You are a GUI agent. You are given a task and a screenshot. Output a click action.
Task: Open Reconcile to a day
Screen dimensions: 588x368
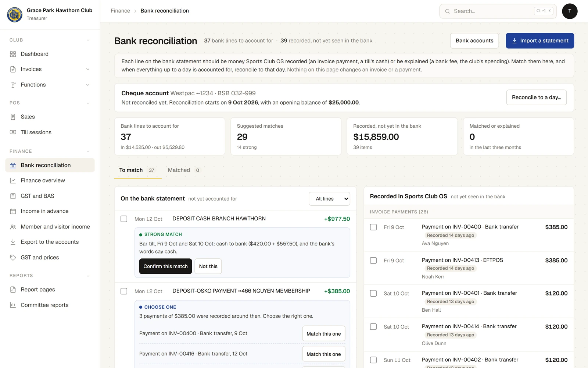coord(536,97)
